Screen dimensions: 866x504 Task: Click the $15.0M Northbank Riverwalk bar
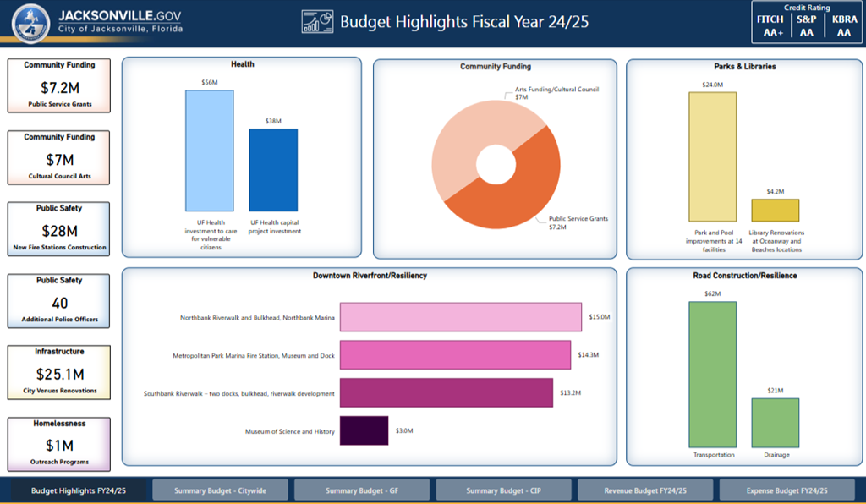(x=459, y=317)
